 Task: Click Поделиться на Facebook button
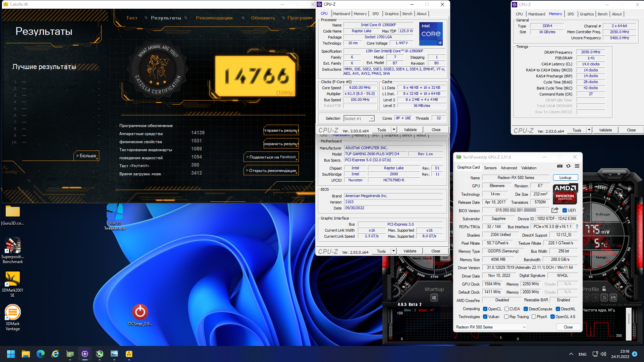coord(271,157)
